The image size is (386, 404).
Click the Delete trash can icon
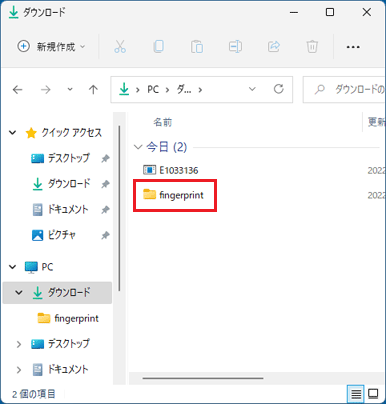pos(312,47)
